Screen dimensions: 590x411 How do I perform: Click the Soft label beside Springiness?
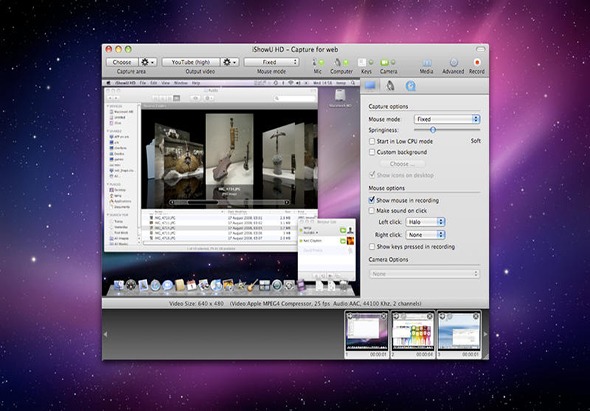(476, 141)
